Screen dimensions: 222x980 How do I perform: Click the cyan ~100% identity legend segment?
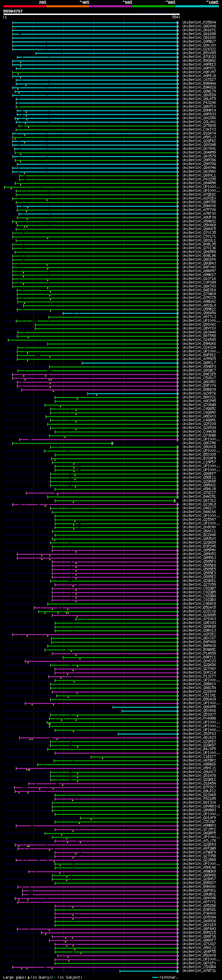(197, 6)
